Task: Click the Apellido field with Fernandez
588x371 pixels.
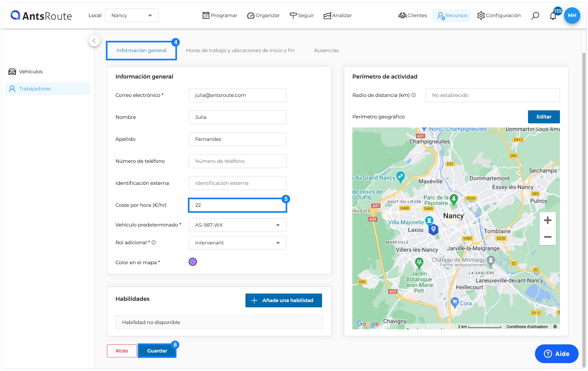Action: point(237,139)
